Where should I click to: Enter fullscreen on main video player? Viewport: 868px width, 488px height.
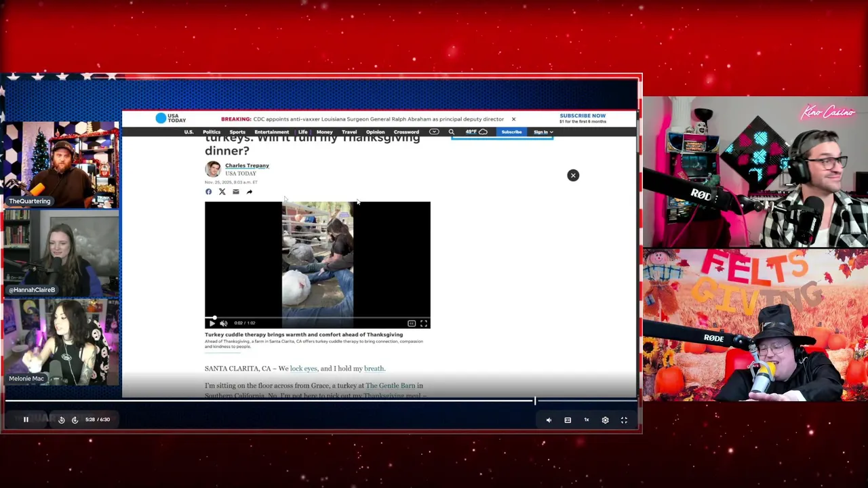(x=624, y=420)
